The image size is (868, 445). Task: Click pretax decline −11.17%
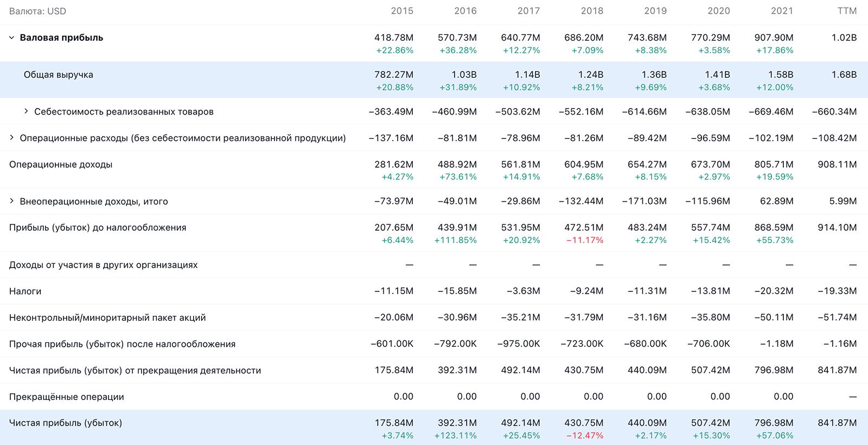[x=585, y=240]
